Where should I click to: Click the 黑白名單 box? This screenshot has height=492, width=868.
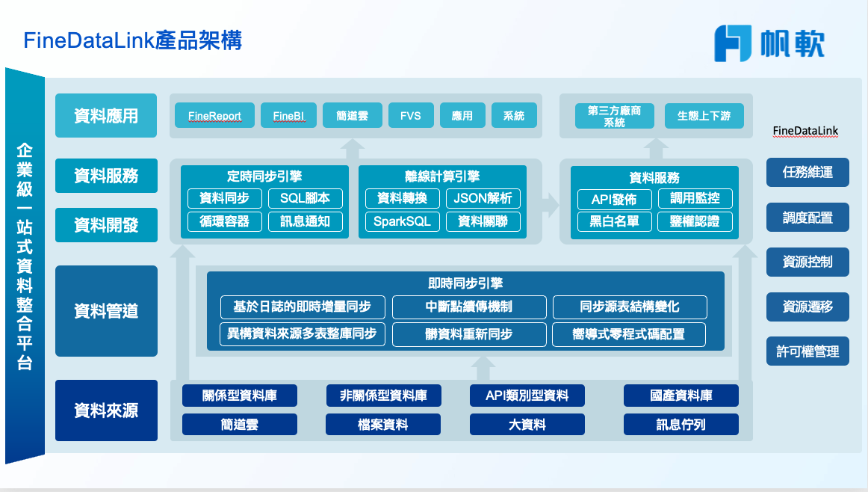coord(615,221)
